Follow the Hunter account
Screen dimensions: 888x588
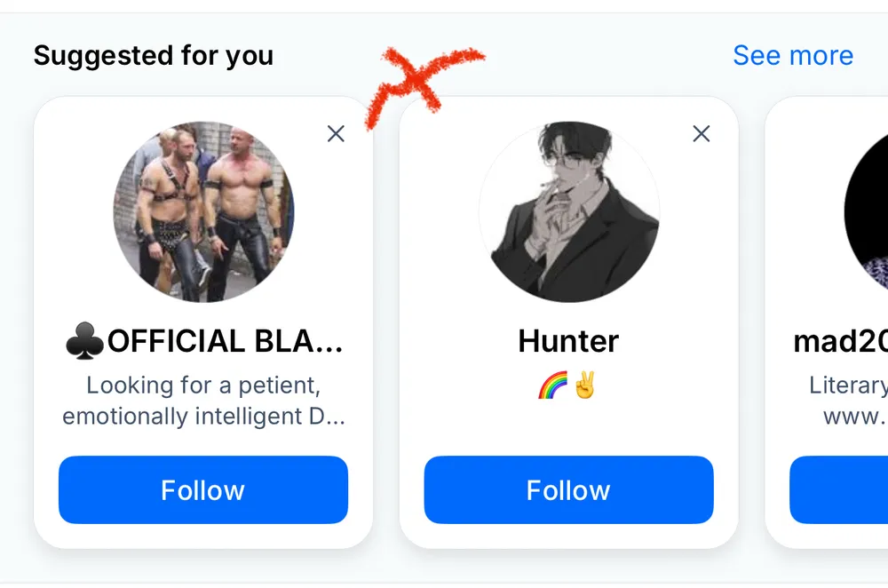click(x=568, y=489)
